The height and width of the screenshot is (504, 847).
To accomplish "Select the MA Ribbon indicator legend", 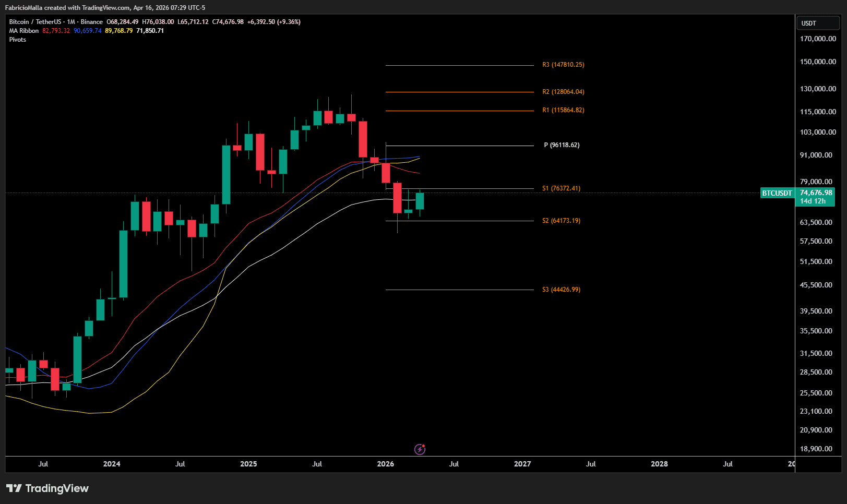I will pyautogui.click(x=24, y=31).
